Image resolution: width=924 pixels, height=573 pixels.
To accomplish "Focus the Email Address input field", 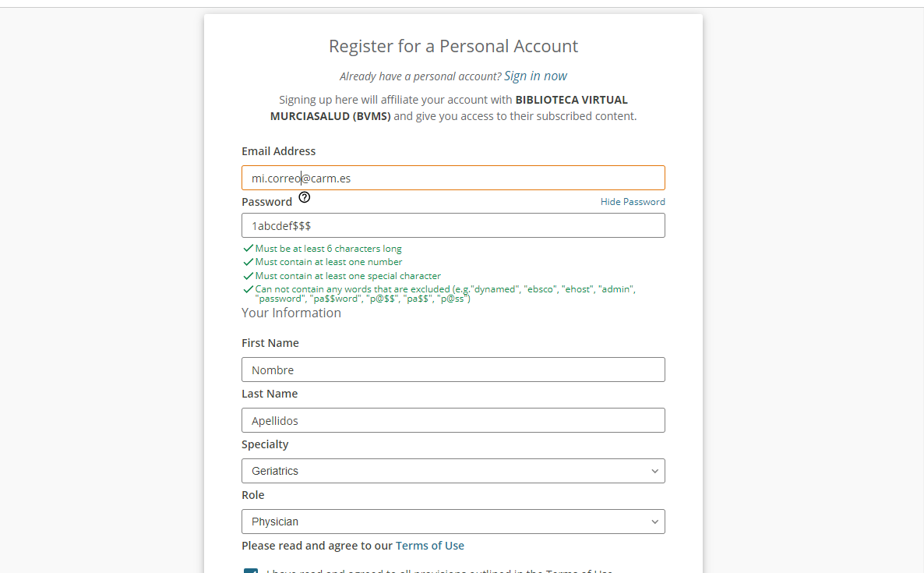I will tap(453, 178).
